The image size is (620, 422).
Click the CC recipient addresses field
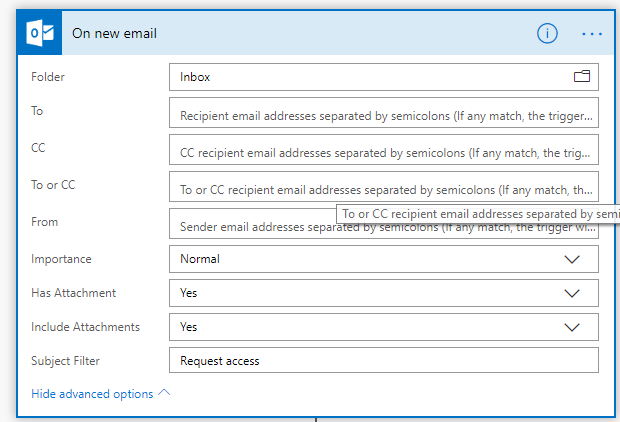[384, 153]
